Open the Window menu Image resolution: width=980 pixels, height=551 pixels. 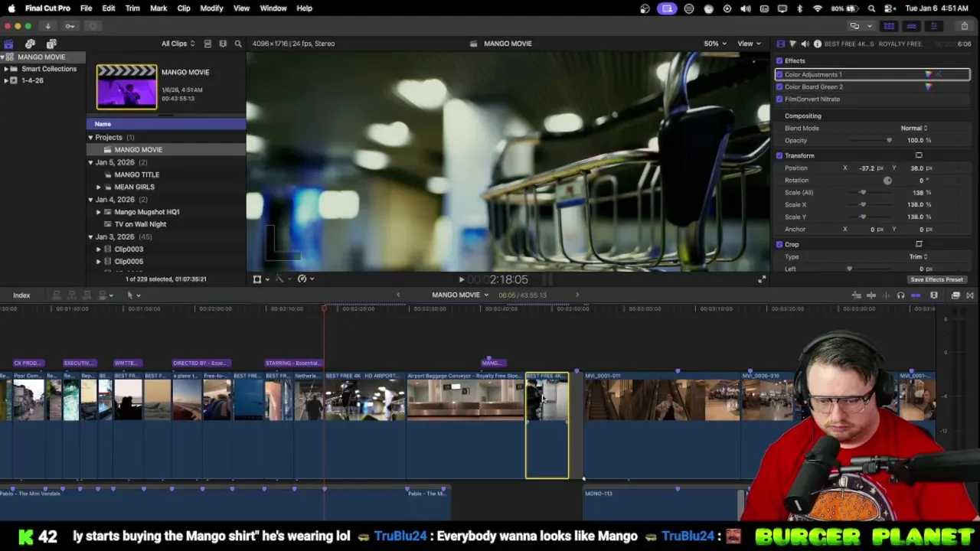point(273,8)
